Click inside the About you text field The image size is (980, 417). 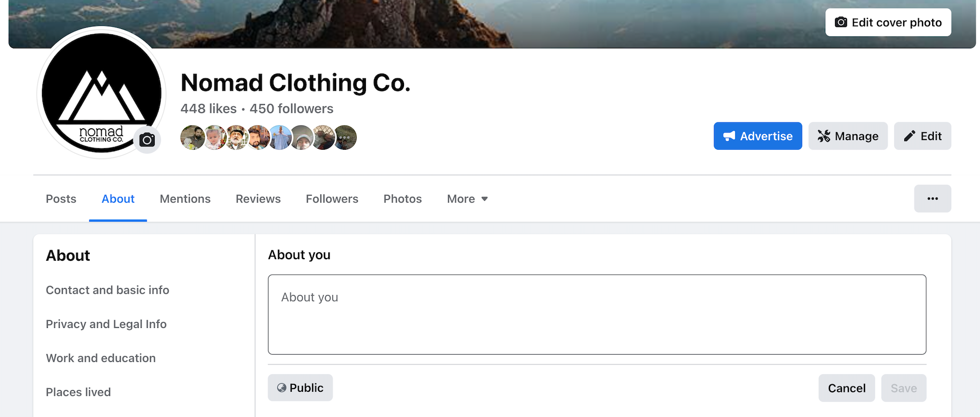[596, 314]
